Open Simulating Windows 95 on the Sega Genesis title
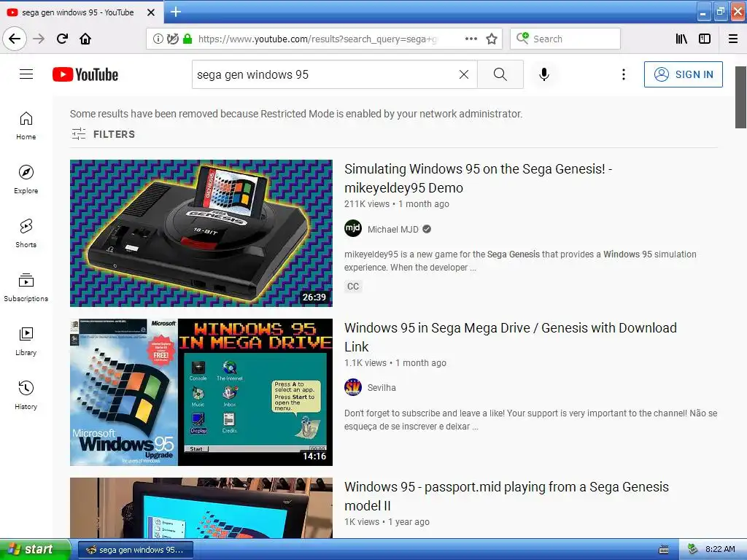The height and width of the screenshot is (560, 747). click(478, 178)
